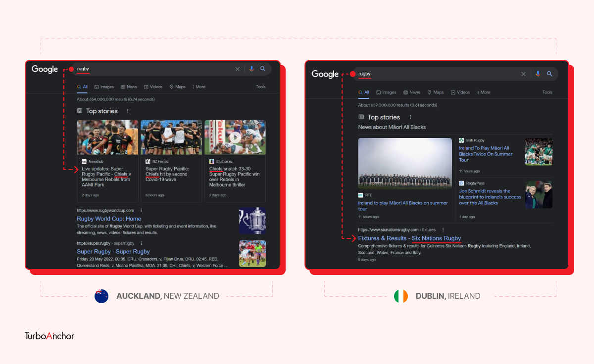Switch to Maps tab in the Auckland results
Image resolution: width=594 pixels, height=364 pixels.
[177, 87]
